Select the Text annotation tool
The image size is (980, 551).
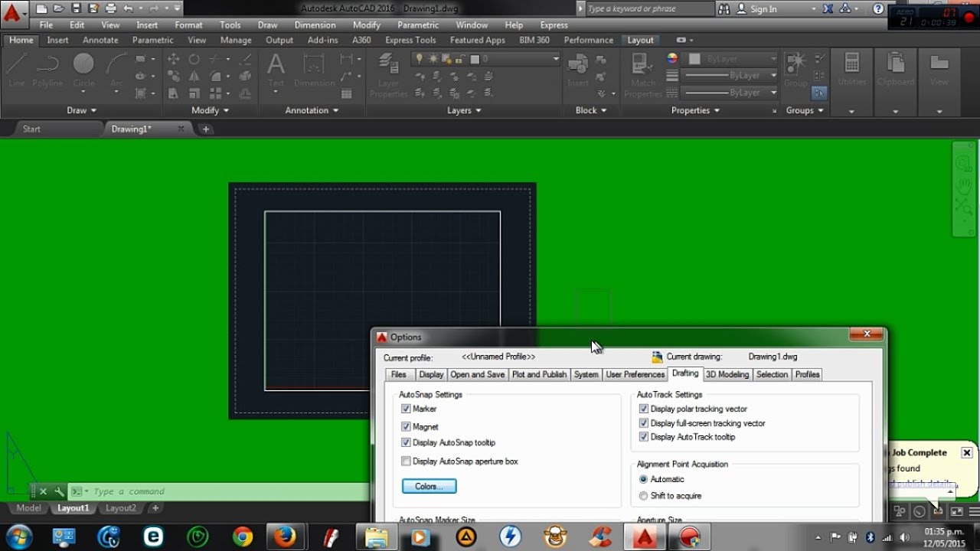pyautogui.click(x=276, y=69)
